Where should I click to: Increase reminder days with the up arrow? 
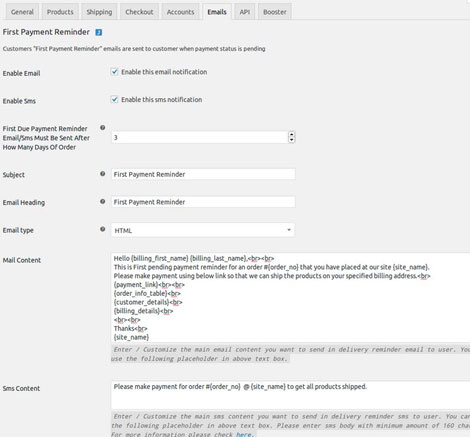click(292, 135)
